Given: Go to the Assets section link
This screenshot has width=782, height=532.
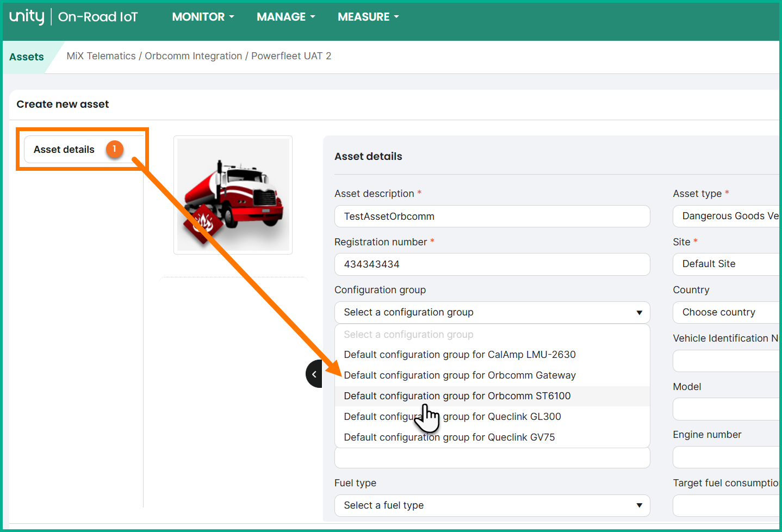Looking at the screenshot, I should [x=27, y=57].
